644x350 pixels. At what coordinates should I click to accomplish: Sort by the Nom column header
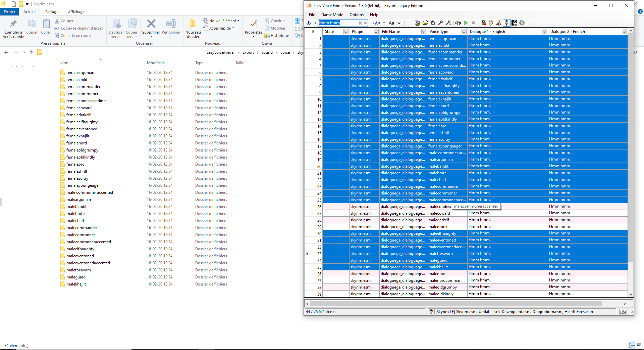pyautogui.click(x=64, y=63)
